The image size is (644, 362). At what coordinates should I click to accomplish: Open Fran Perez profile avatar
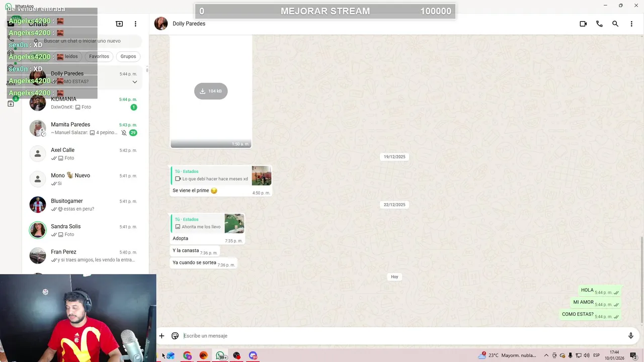38,255
